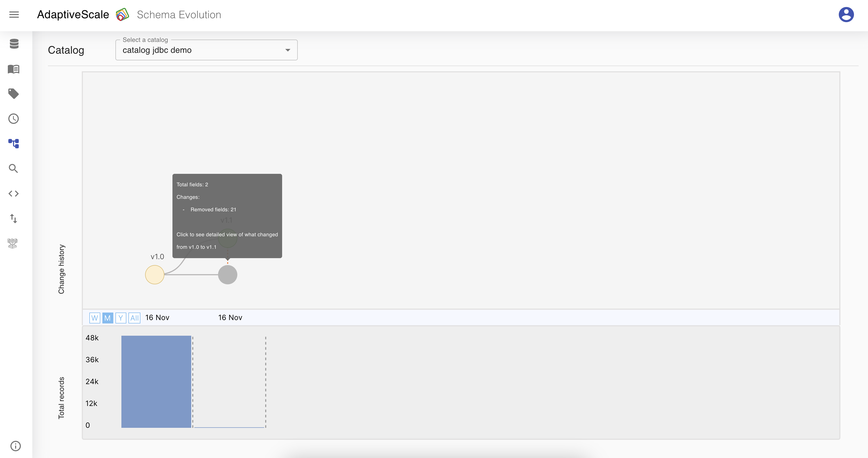The image size is (868, 458).
Task: Click the 'Total records' axis label
Action: [61, 398]
